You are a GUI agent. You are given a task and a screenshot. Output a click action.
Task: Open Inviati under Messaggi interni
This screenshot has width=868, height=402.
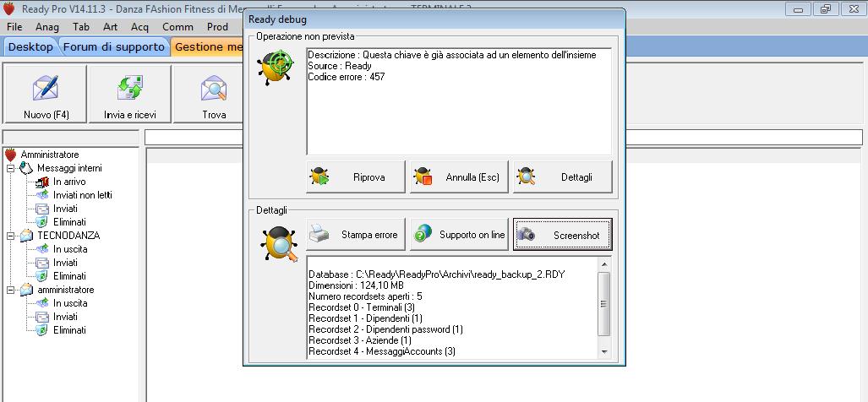pos(65,209)
